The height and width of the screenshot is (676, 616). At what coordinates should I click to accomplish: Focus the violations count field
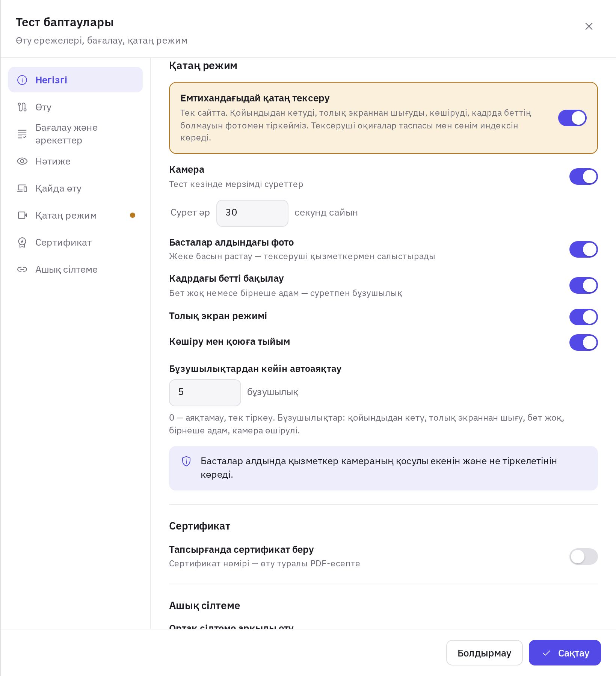tap(205, 392)
